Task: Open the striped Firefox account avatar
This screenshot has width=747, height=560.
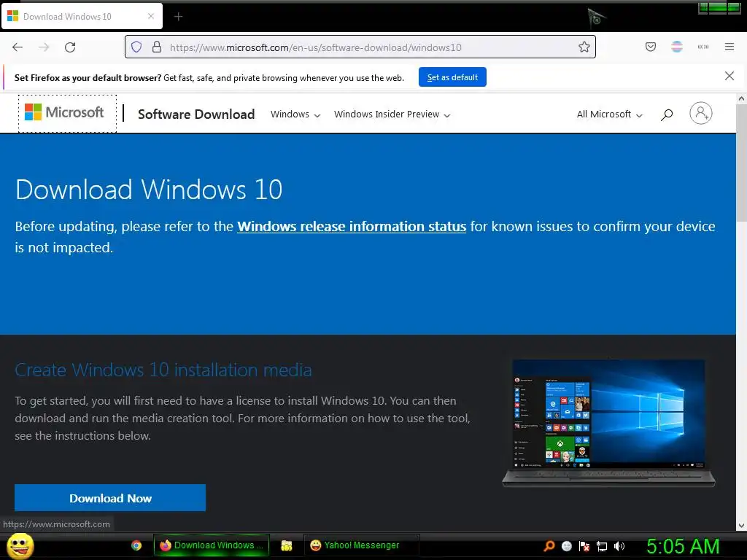Action: (677, 47)
